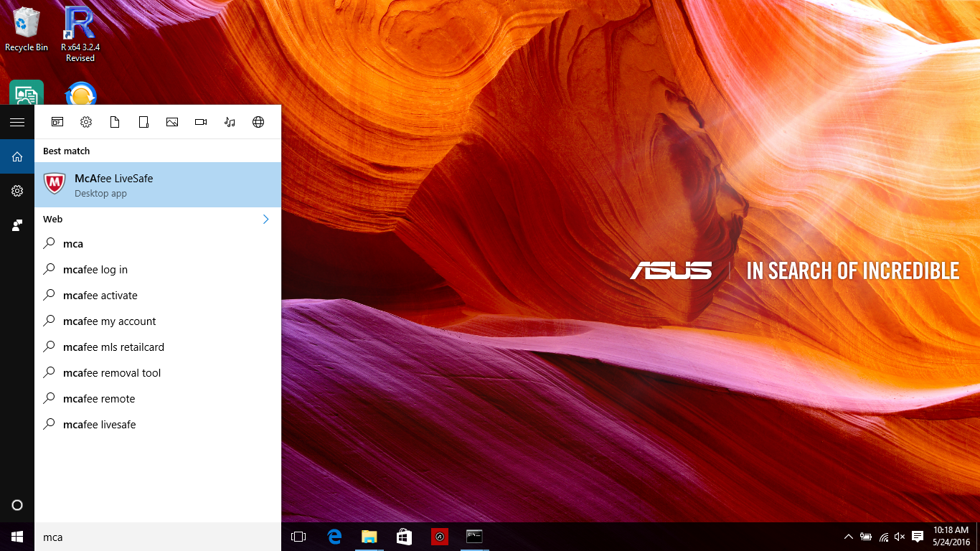Filter search results by Web
This screenshot has height=551, width=980.
coord(258,122)
